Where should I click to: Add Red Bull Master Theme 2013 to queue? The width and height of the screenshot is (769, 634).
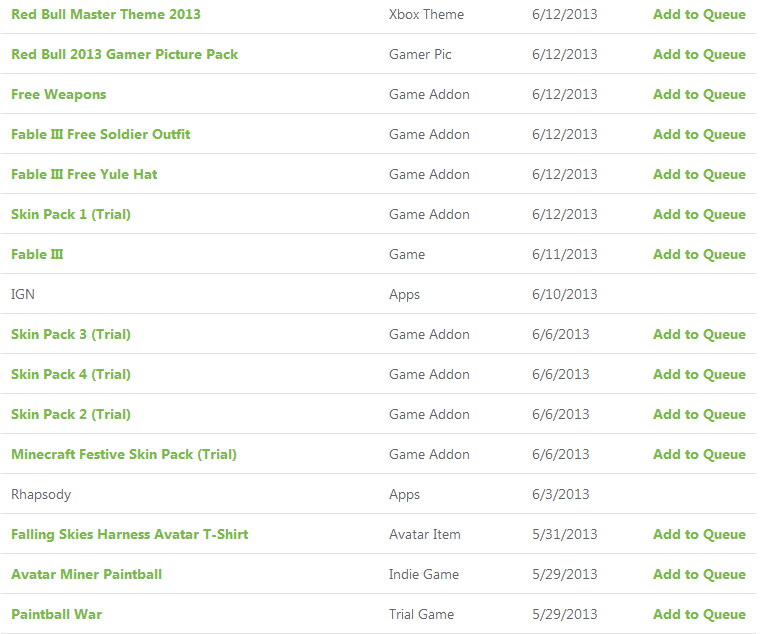tap(699, 14)
